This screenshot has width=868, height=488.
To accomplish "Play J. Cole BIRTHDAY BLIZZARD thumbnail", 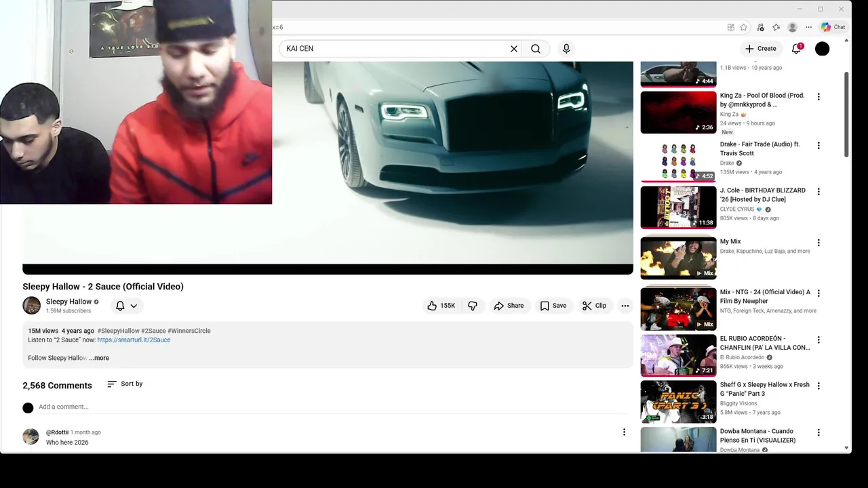I will tap(678, 207).
